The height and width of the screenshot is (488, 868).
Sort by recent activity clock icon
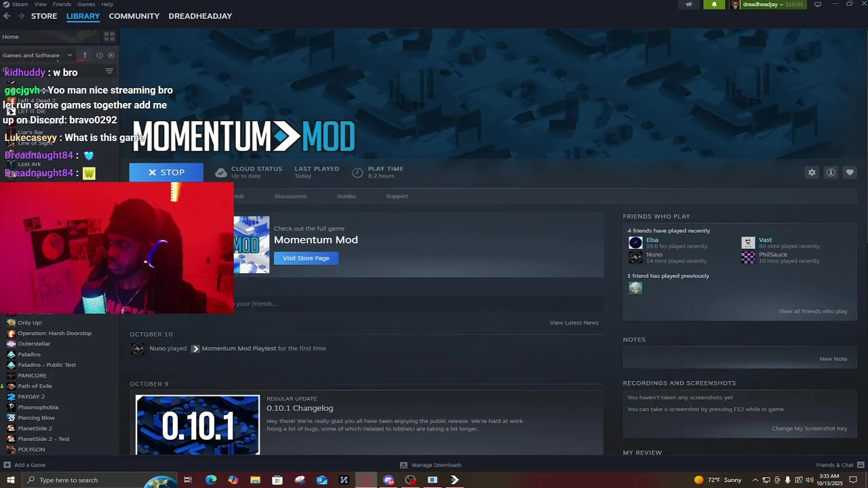(x=99, y=55)
